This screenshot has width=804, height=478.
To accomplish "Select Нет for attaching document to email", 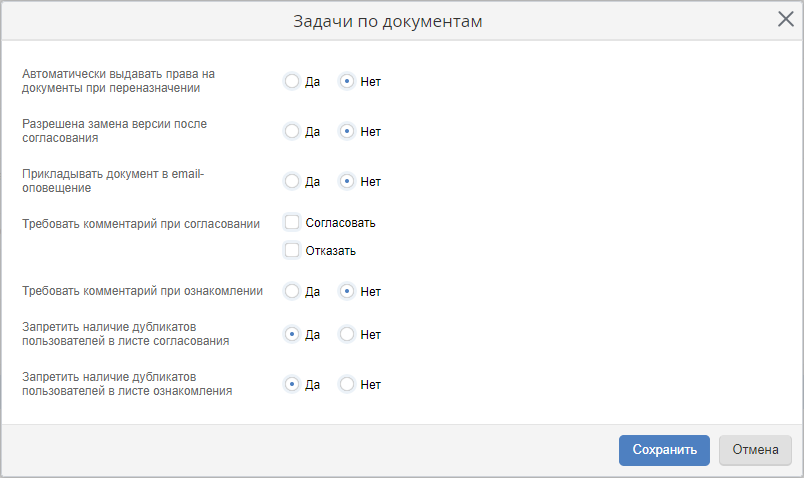I will click(347, 181).
